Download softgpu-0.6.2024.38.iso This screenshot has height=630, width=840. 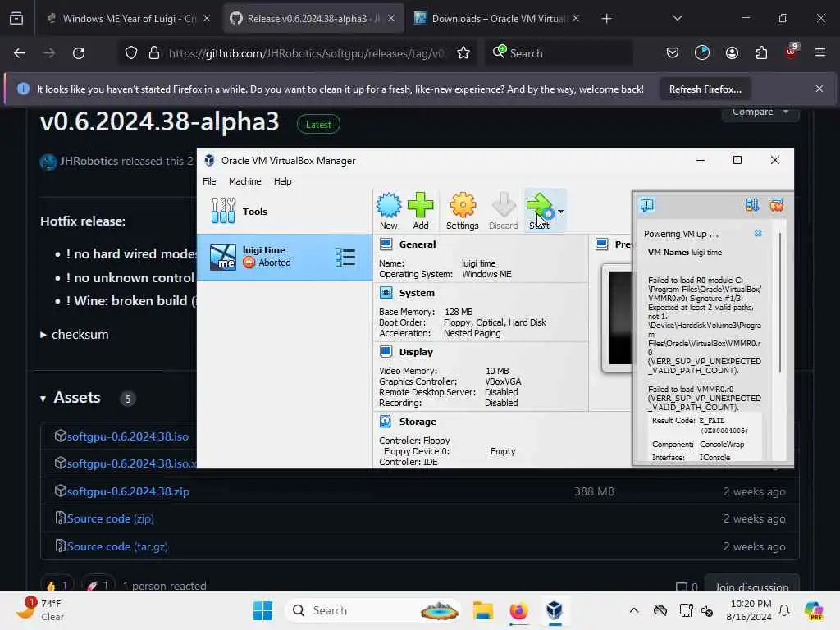(127, 436)
